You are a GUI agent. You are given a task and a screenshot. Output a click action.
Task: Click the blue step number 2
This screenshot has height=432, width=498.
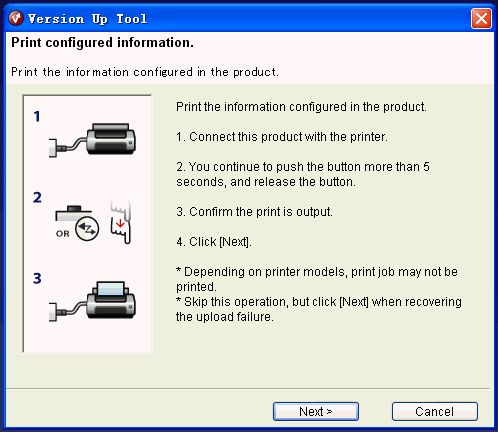pos(37,197)
